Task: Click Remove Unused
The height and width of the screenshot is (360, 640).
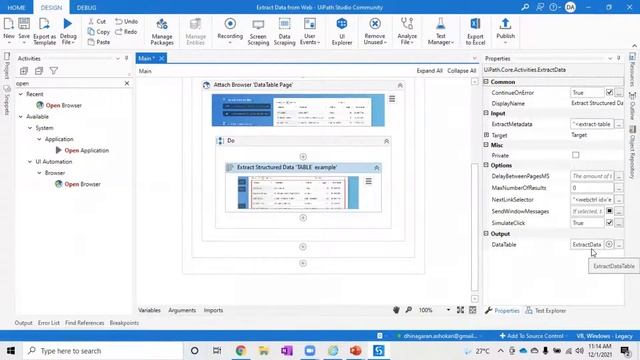Action: click(375, 31)
